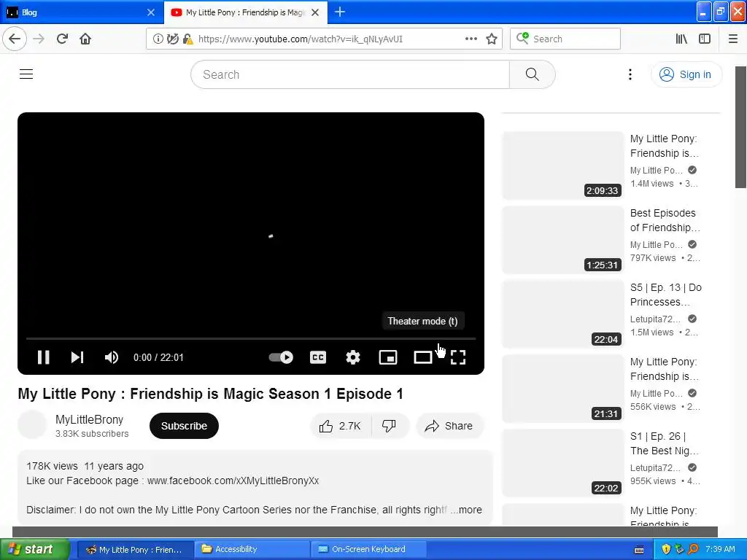Open the Firefox hamburger menu
The height and width of the screenshot is (560, 747).
point(733,39)
